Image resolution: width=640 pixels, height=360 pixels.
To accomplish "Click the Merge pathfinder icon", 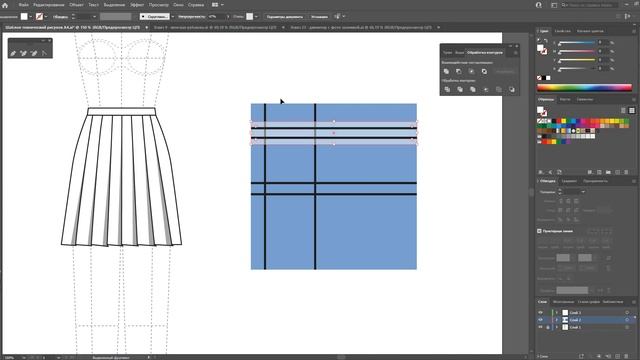I will point(473,89).
